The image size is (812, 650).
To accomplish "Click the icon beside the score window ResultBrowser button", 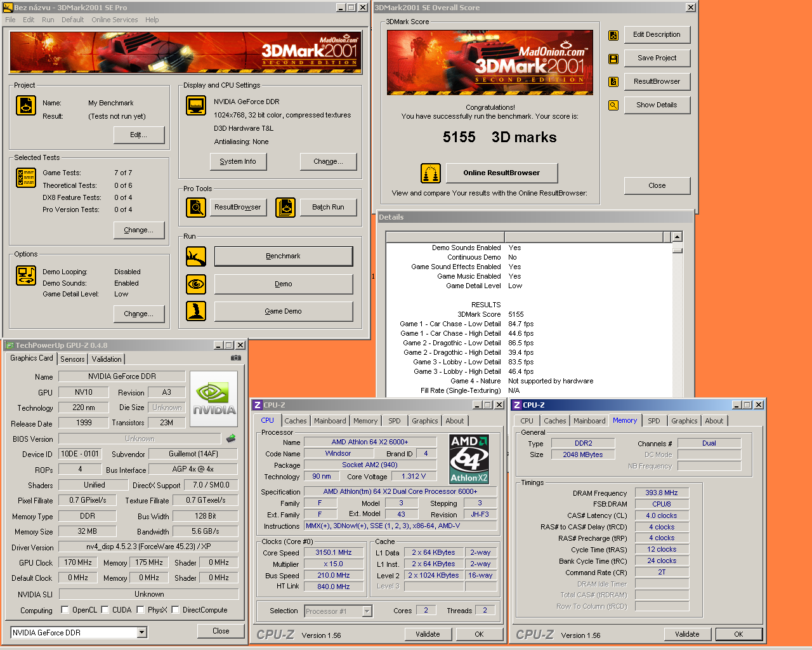I will (x=613, y=82).
